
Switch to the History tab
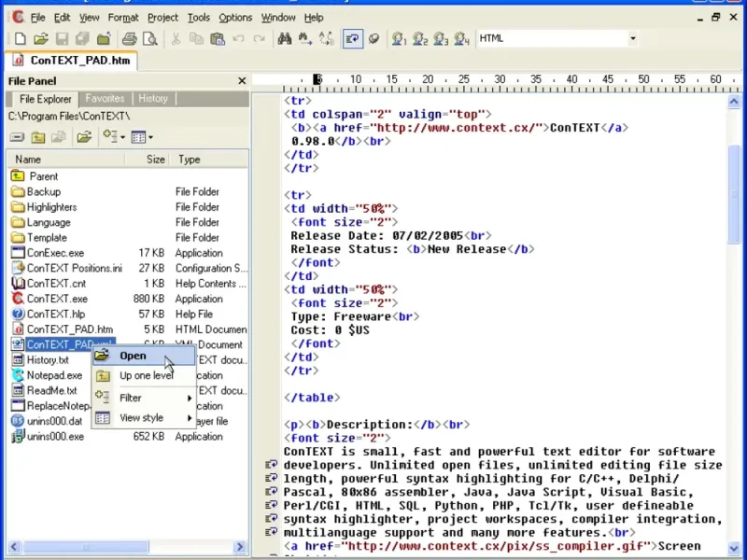(153, 98)
